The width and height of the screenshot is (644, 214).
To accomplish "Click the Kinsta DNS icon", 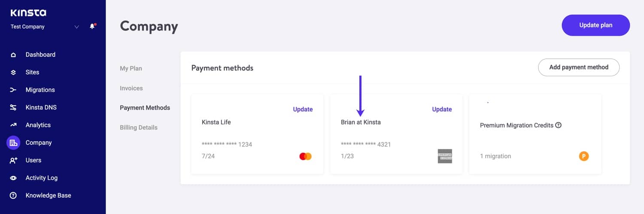I will point(13,107).
